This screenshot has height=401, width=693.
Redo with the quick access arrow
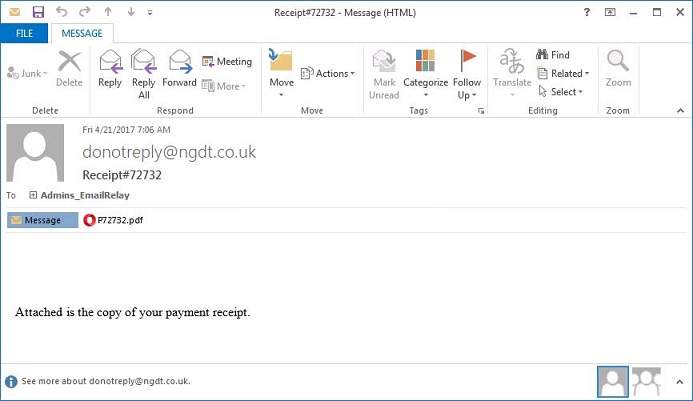[84, 12]
